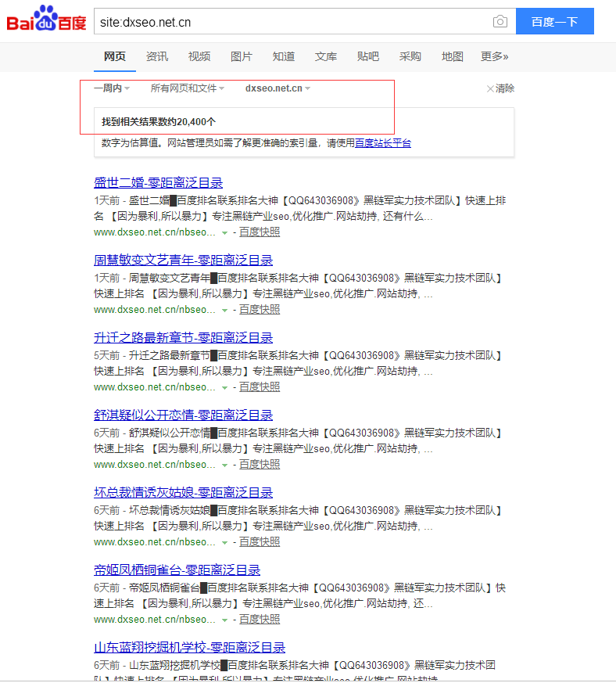
Task: Click green arrow beside 舒淇疑似公开恋情 result URL
Action: coord(224,466)
